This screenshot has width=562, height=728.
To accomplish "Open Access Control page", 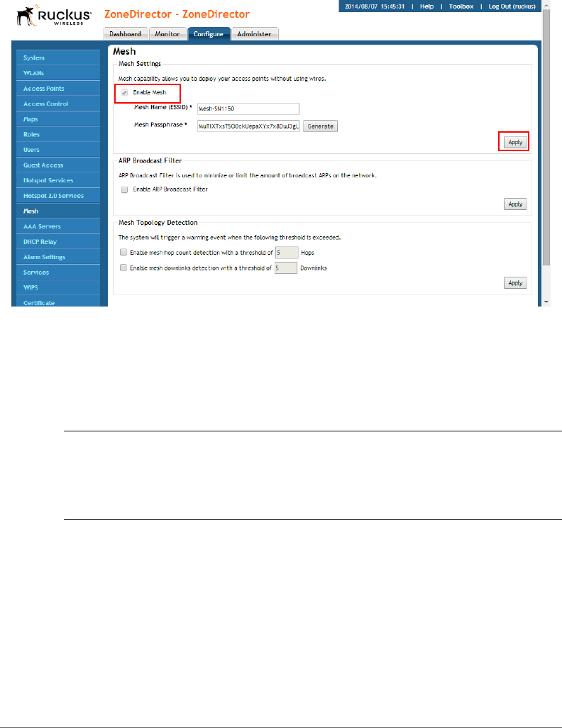I will coord(58,104).
